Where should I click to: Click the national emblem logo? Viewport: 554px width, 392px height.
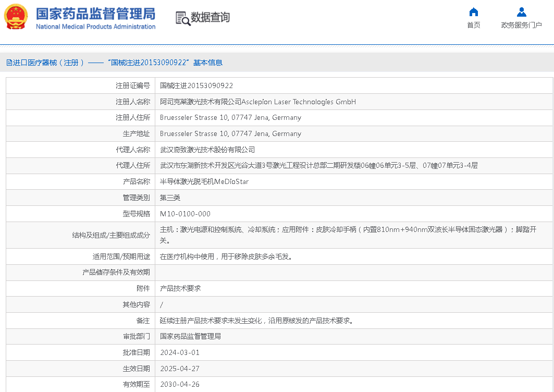(16, 17)
